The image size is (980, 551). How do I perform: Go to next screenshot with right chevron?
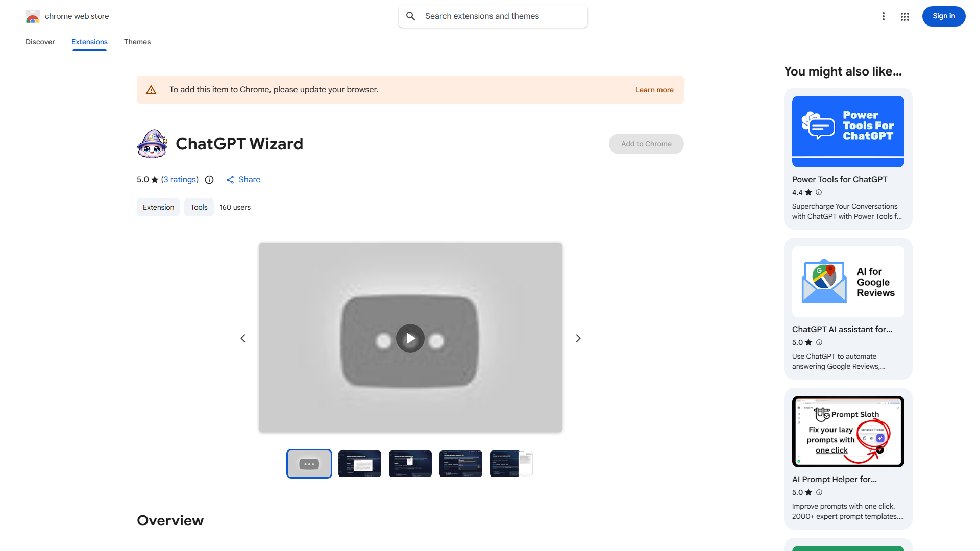tap(578, 338)
